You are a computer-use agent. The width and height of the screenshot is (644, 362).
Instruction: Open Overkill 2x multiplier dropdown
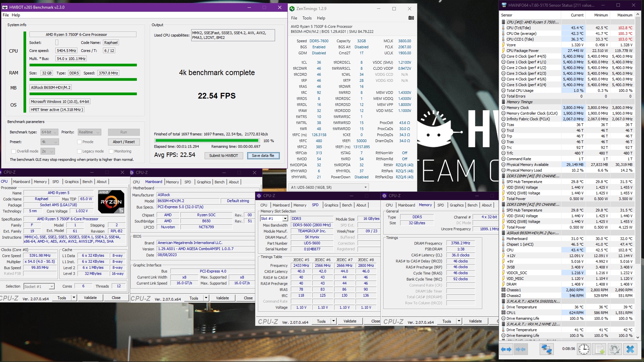point(48,152)
